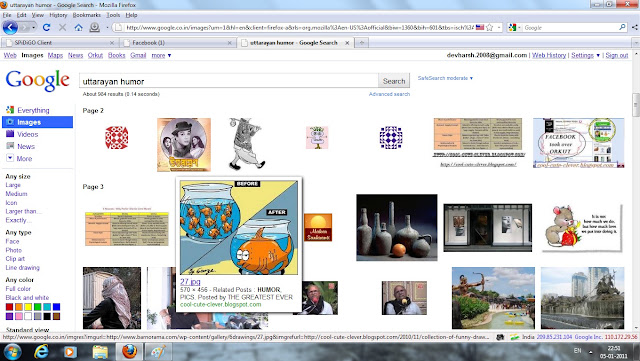Click the page vertical scrollbar thumb
Screen dimensions: 640x361
pyautogui.click(x=636, y=105)
